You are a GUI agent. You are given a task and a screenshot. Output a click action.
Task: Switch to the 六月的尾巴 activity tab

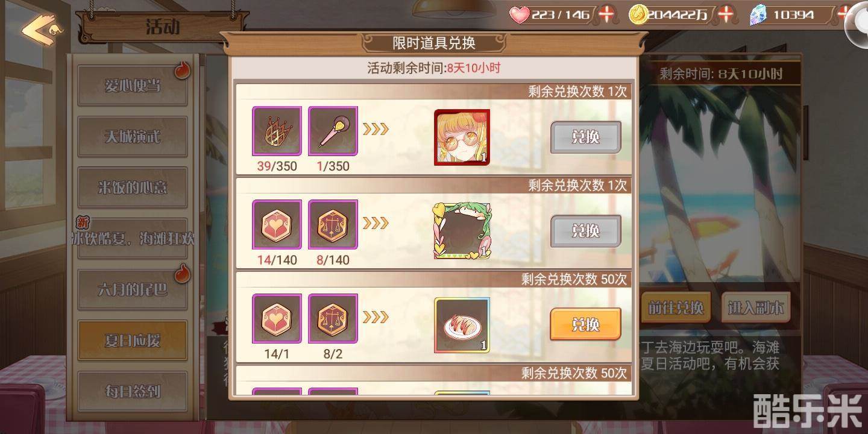pyautogui.click(x=133, y=289)
